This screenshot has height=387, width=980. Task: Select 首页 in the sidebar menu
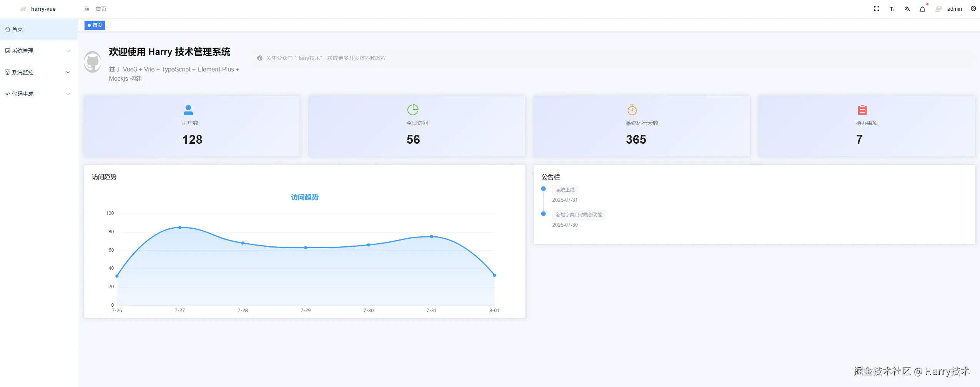[39, 29]
